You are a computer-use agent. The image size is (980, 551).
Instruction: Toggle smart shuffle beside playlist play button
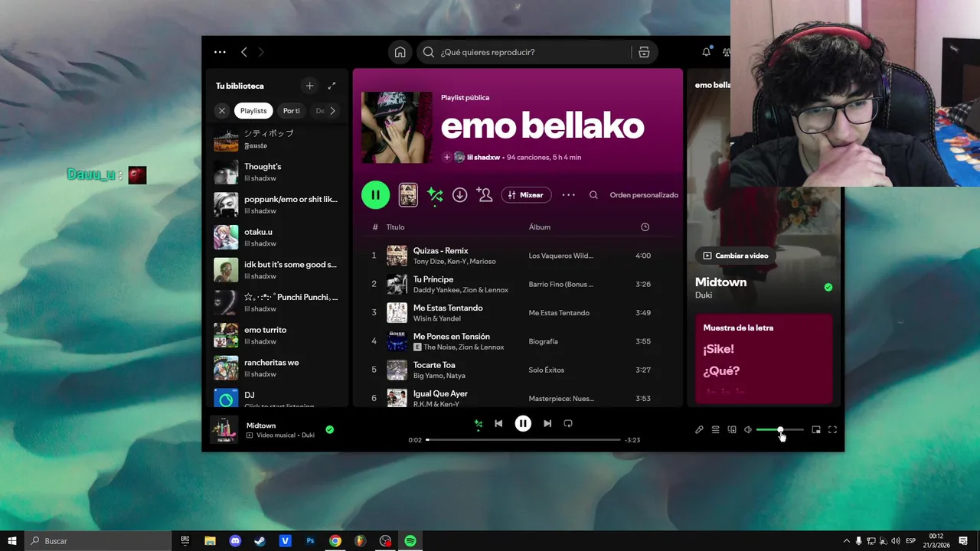tap(435, 195)
